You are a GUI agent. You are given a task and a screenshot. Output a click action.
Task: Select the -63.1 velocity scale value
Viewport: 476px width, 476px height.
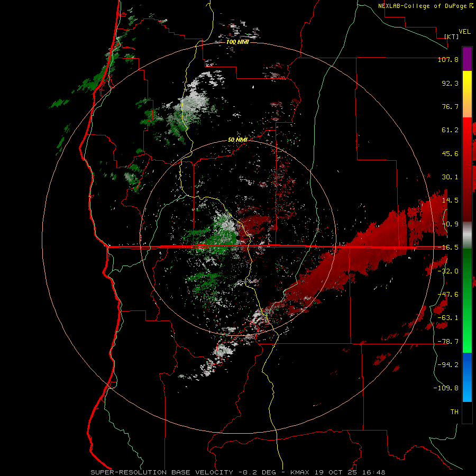[448, 318]
